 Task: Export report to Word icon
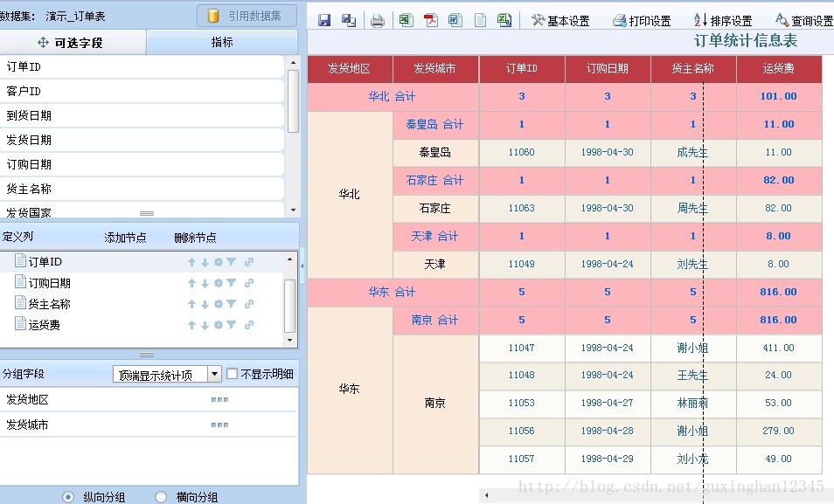(x=455, y=20)
